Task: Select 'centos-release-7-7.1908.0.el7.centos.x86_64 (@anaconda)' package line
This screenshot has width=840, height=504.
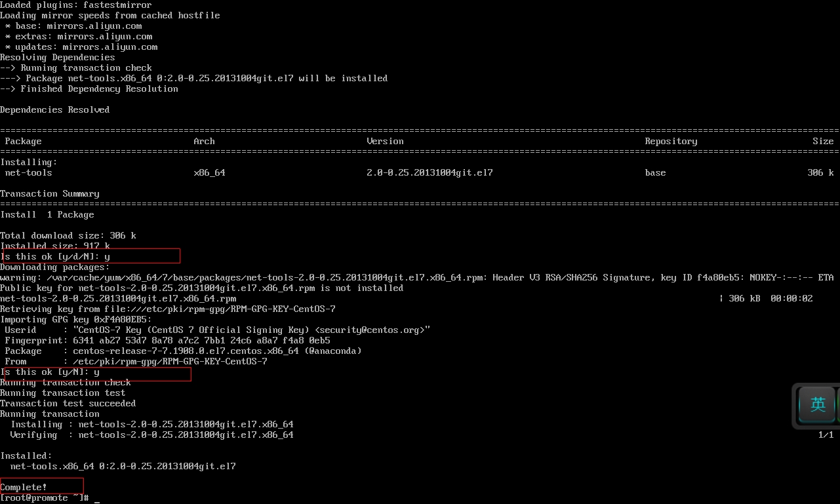Action: click(x=184, y=351)
